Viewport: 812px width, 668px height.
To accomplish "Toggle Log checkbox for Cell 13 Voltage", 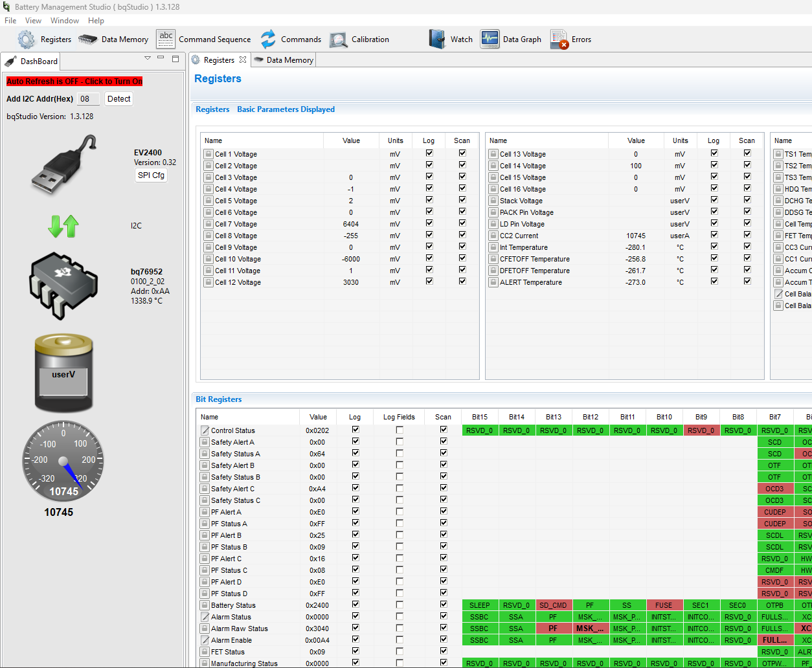I will point(714,153).
